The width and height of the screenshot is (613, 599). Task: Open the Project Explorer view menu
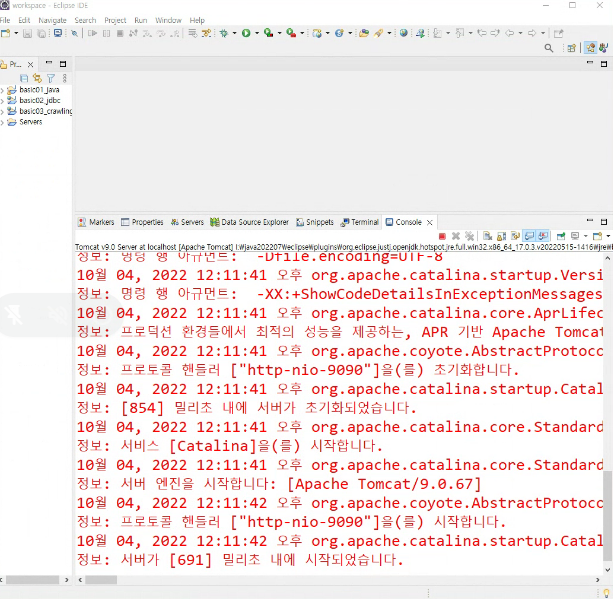coord(65,78)
